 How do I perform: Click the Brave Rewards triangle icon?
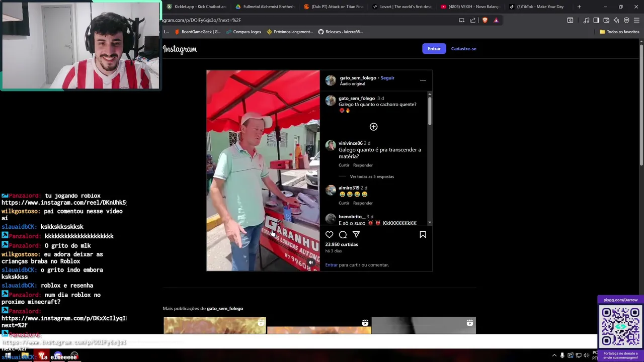pos(496,20)
